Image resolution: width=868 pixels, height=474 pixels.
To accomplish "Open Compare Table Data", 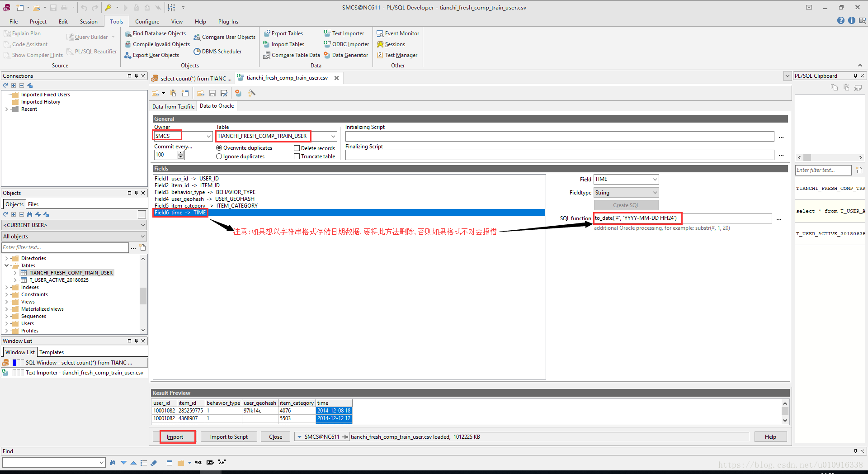I will (292, 55).
